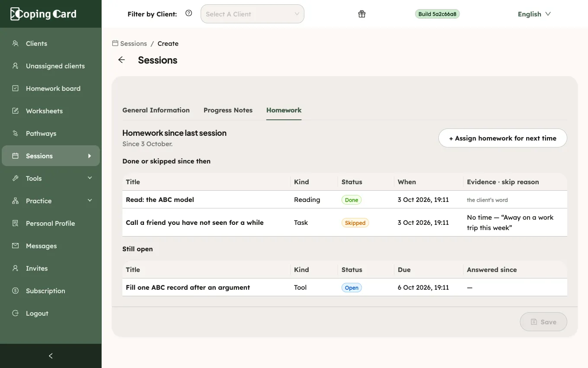Expand the Practice submenu chevron

90,200
